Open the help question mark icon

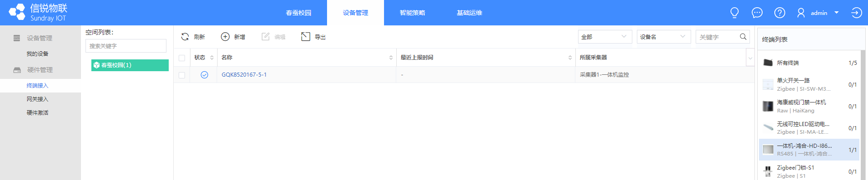click(780, 13)
